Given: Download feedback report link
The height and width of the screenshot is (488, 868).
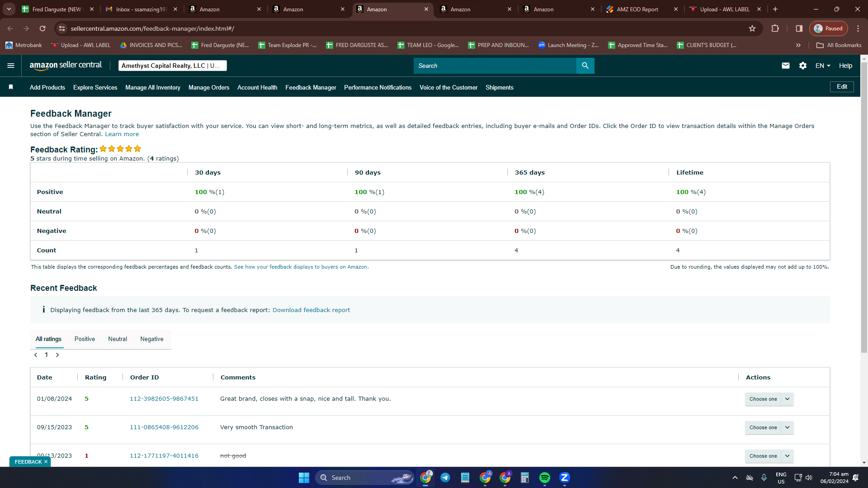Looking at the screenshot, I should 311,310.
